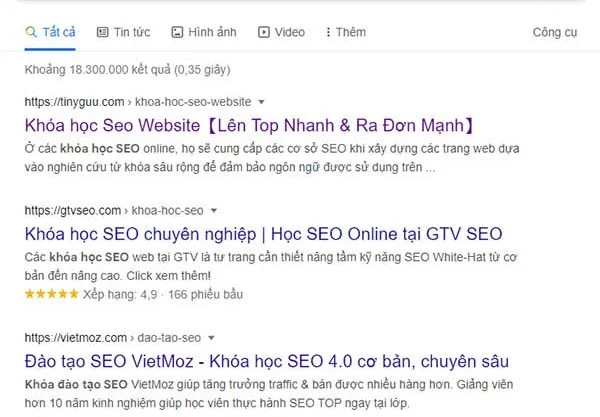Expand dropdown arrow beside vietmoz.com URL
This screenshot has width=600, height=417.
211,338
